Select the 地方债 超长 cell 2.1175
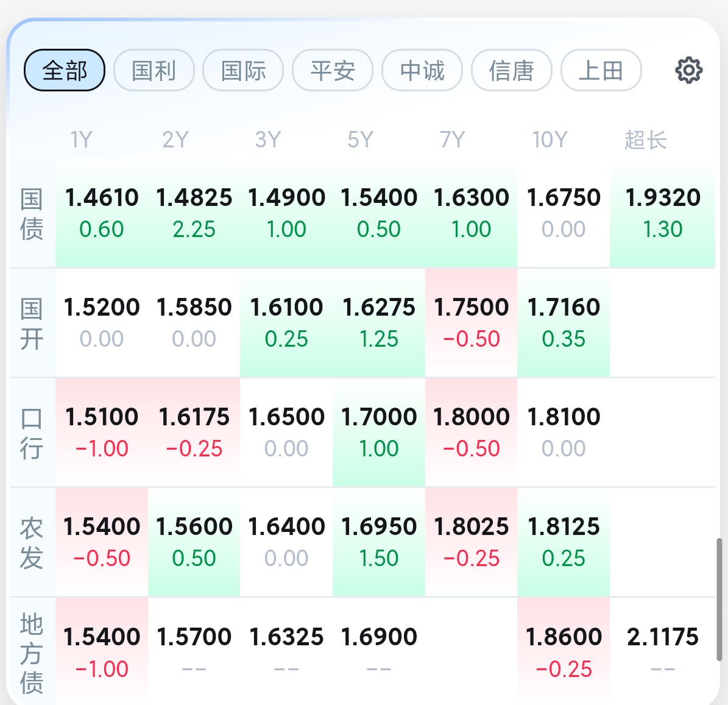The width and height of the screenshot is (728, 705). pyautogui.click(x=663, y=651)
